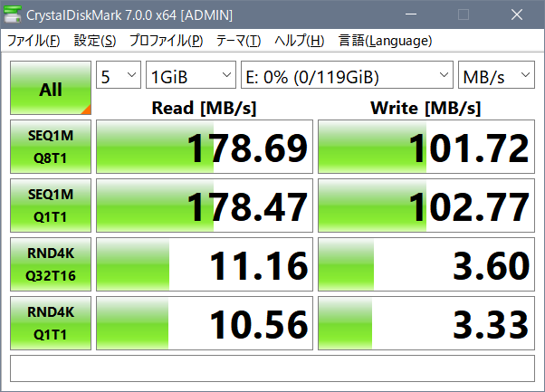Click the 102.77 write result
Screen dimensions: 545x392
tap(426, 206)
